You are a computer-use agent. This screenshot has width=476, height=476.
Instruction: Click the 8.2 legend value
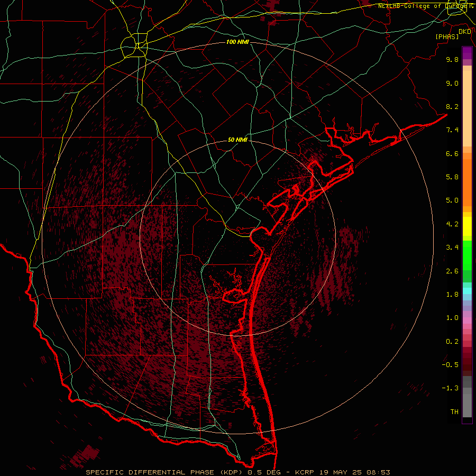[452, 106]
